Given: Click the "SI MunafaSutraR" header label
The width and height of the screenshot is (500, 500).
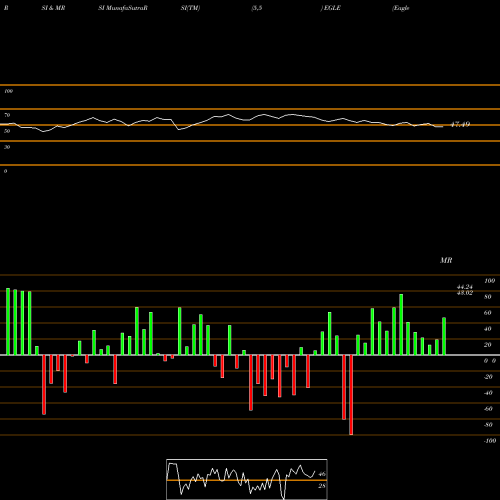Looking at the screenshot, I should 123,8.
